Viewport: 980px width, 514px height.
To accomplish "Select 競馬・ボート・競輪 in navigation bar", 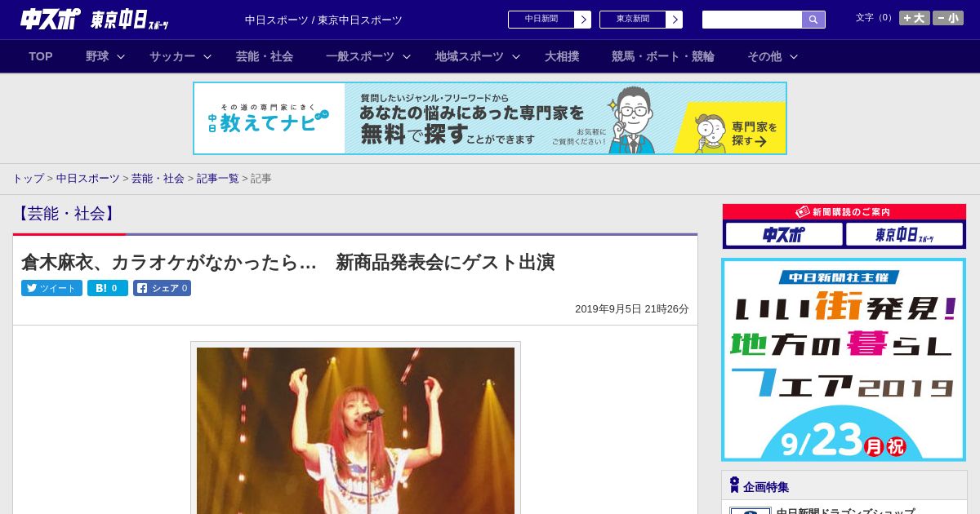I will (663, 56).
